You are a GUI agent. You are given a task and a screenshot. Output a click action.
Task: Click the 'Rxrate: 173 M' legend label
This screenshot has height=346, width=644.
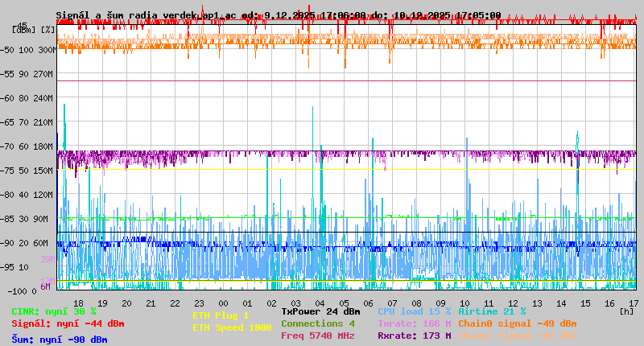(x=415, y=336)
